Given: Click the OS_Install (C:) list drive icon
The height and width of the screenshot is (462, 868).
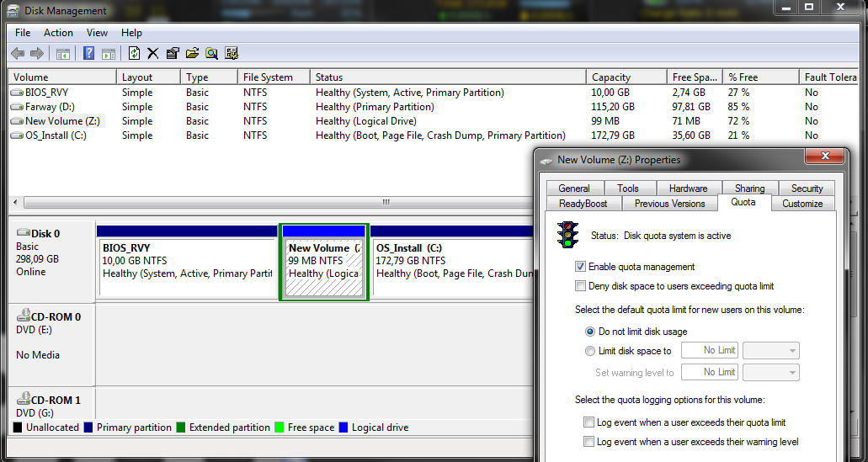Looking at the screenshot, I should [x=17, y=135].
